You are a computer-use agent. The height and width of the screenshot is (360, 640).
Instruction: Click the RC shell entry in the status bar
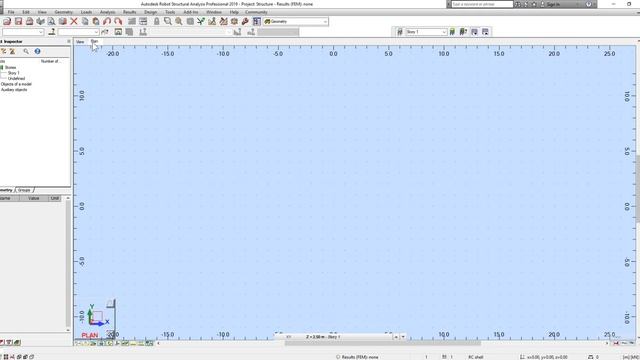click(x=476, y=357)
